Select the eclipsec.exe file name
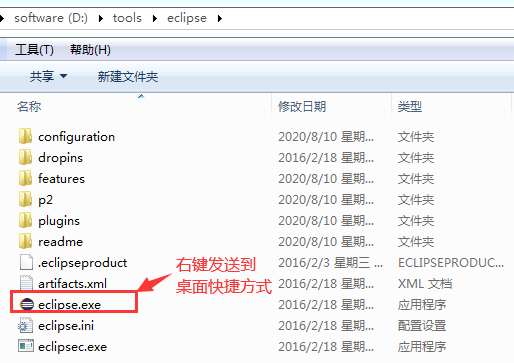The width and height of the screenshot is (514, 363). pos(72,347)
